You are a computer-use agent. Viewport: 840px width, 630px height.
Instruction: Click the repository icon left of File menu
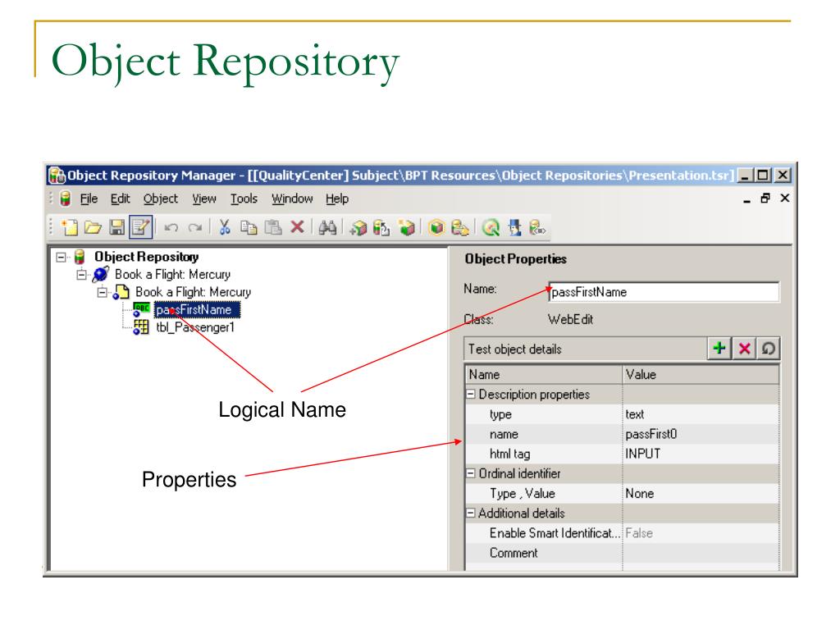66,199
